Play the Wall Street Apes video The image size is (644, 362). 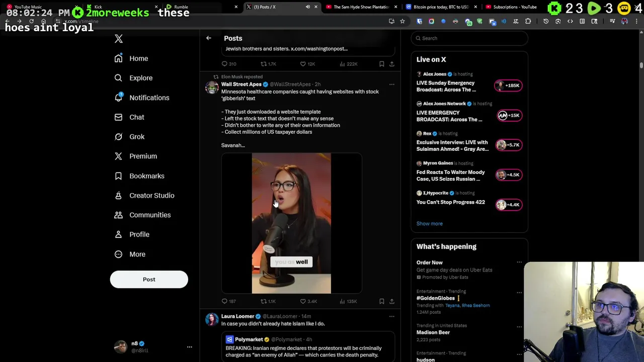coord(291,223)
